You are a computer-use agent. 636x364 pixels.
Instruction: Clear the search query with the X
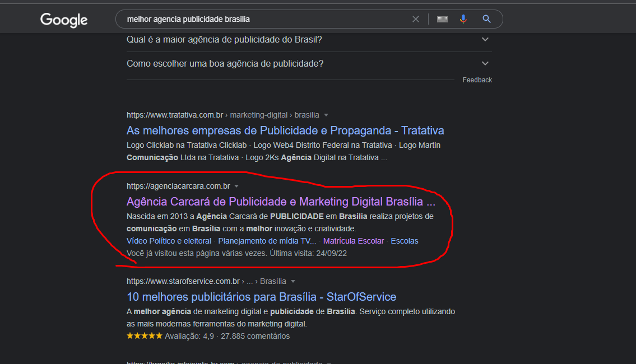416,19
